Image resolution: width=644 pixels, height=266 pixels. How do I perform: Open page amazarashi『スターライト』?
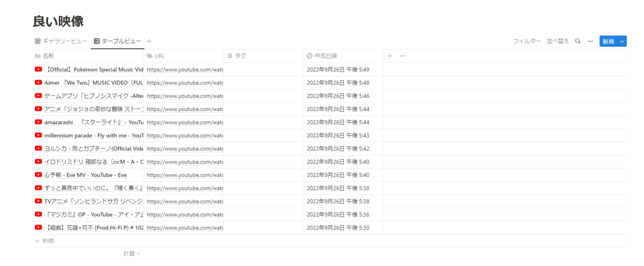[x=94, y=122]
